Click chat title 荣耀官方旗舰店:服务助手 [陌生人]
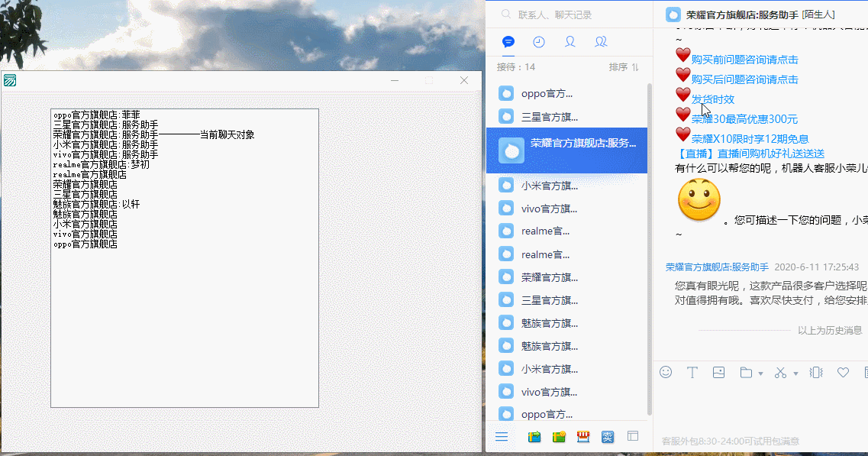The width and height of the screenshot is (868, 456). click(x=760, y=15)
